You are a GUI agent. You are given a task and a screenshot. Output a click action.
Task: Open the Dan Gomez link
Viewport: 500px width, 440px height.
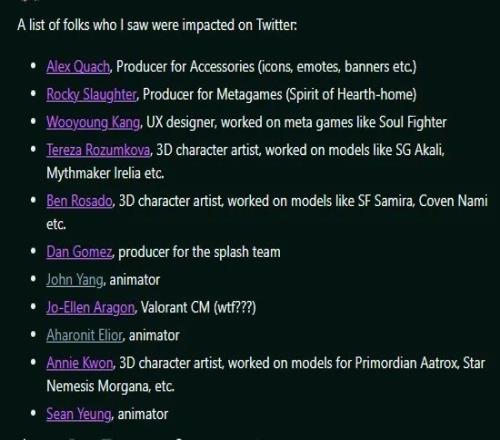tap(79, 252)
